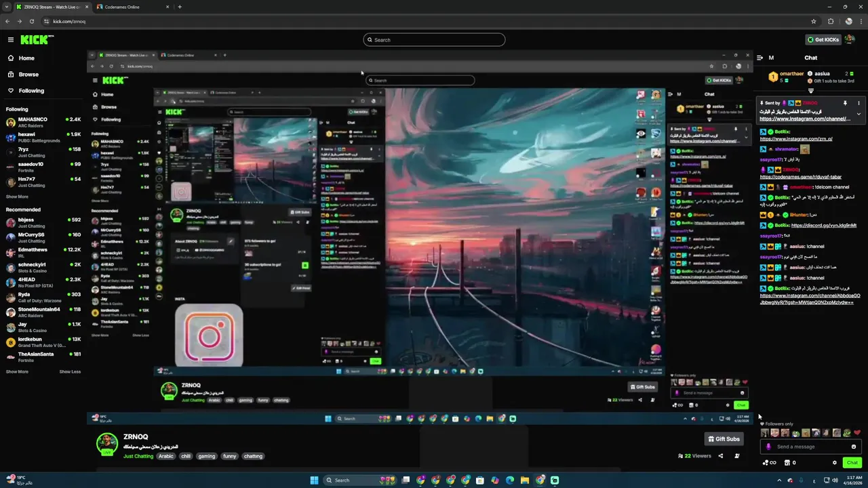Screen dimensions: 868x488
Task: Open Hm7x7 followed channel
Action: pyautogui.click(x=43, y=182)
